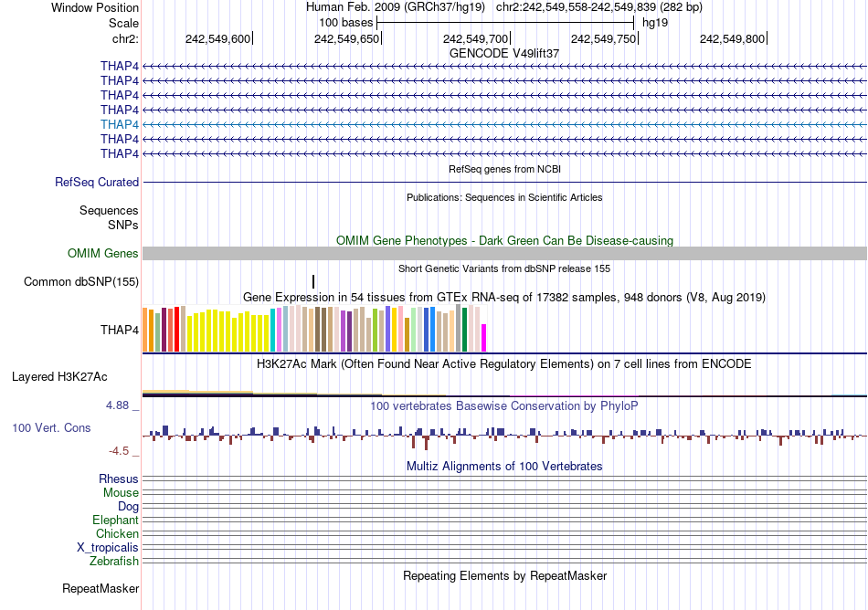Click the 100 Vert. Cons track label
Viewport: 868px width, 610px height.
(51, 427)
